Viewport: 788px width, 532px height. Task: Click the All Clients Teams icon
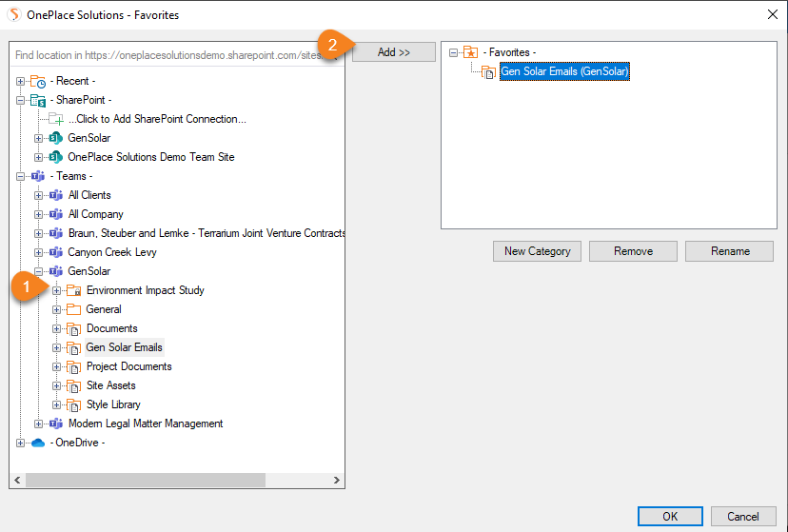(x=56, y=195)
